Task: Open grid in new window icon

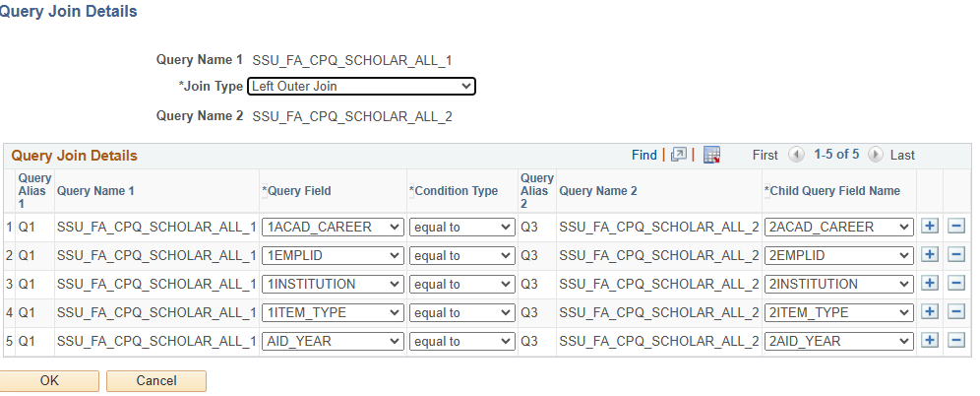Action: click(678, 155)
